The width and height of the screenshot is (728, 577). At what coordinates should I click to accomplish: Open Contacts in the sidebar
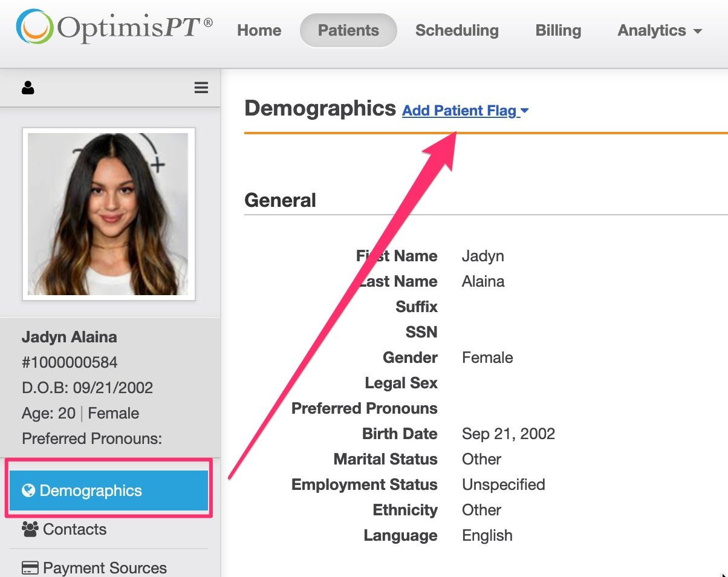pos(74,530)
